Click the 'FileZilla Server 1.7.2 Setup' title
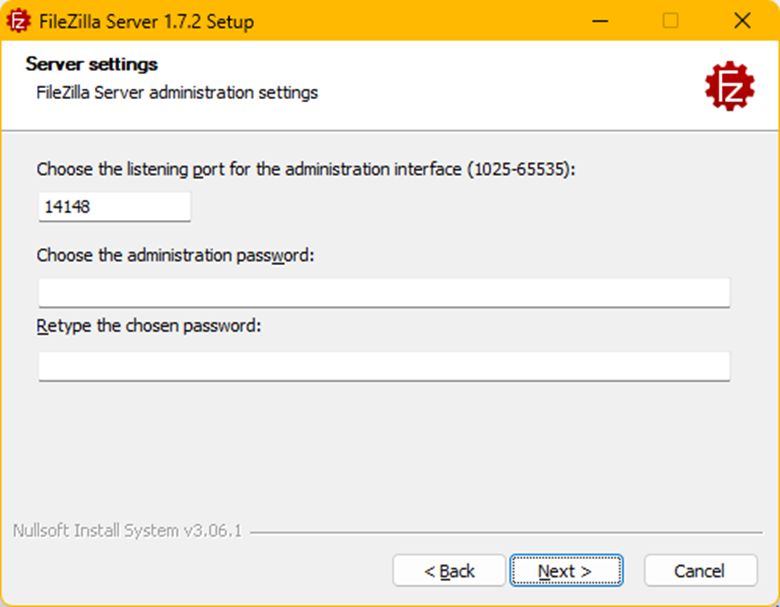 click(x=147, y=21)
